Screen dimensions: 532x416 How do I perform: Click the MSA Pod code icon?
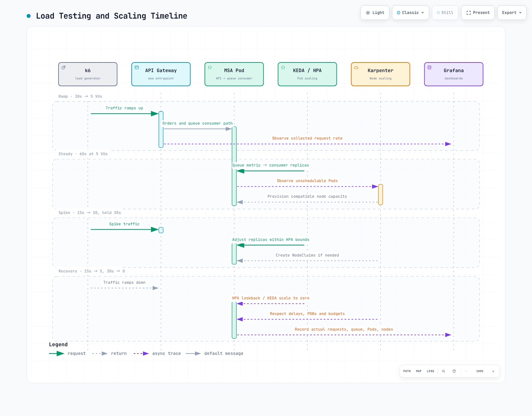point(210,67)
